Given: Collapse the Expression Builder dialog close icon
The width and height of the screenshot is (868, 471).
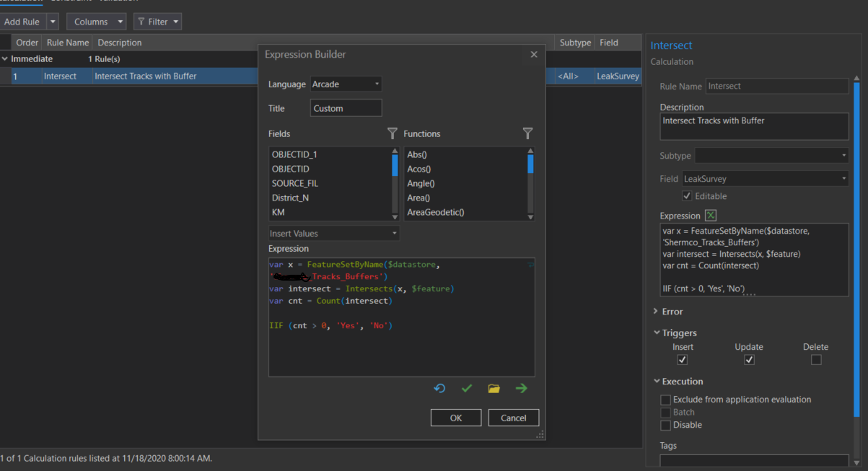Looking at the screenshot, I should (533, 54).
